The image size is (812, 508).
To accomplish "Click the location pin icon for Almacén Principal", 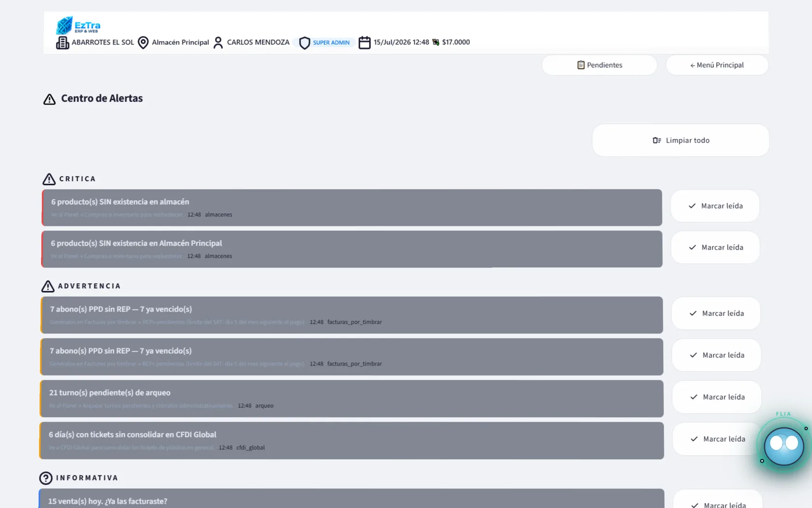I will click(x=143, y=43).
